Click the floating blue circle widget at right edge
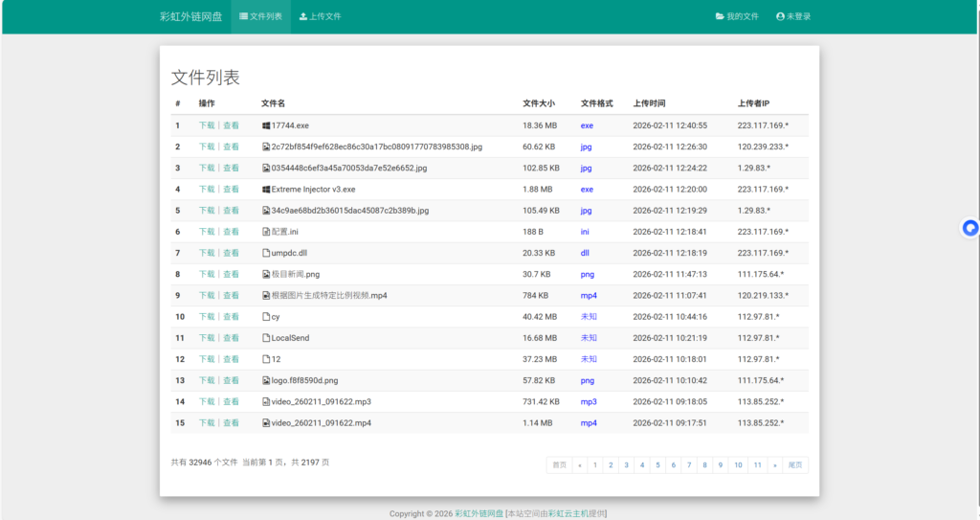The image size is (980, 520). pyautogui.click(x=970, y=229)
